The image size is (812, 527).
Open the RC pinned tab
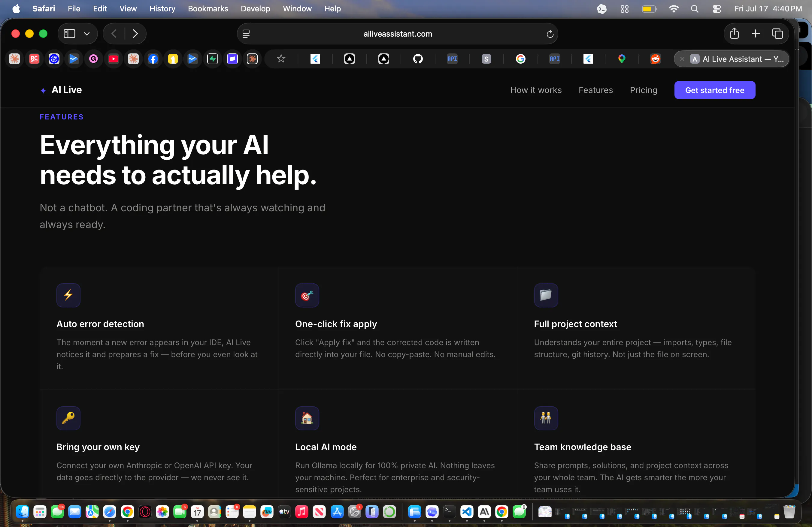point(34,59)
